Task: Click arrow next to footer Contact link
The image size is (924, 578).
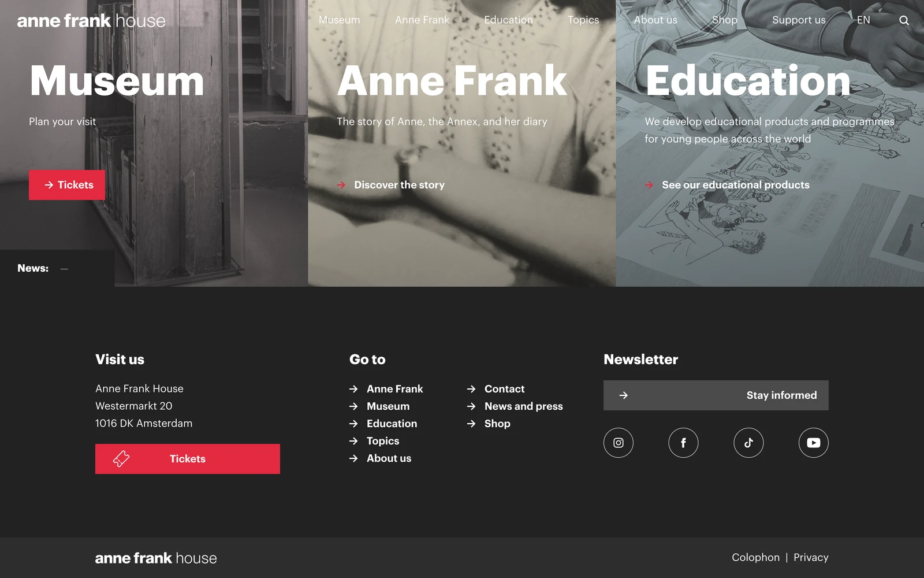Action: [471, 389]
